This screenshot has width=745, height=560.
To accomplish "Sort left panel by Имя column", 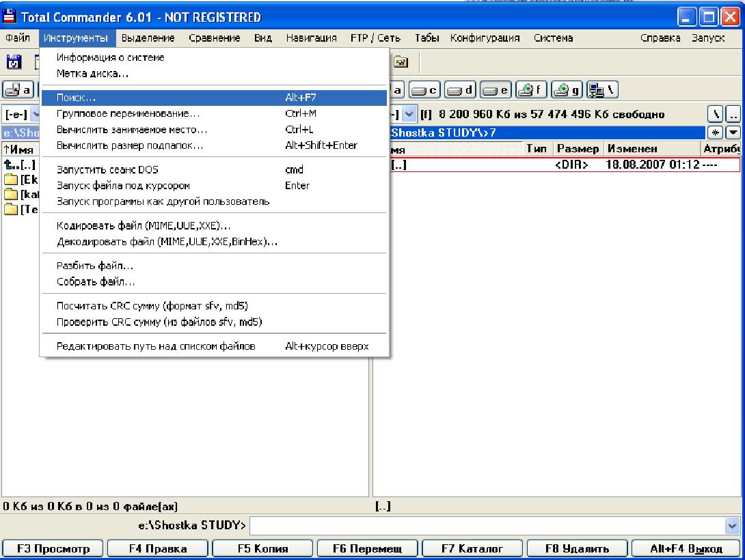I will pos(21,150).
